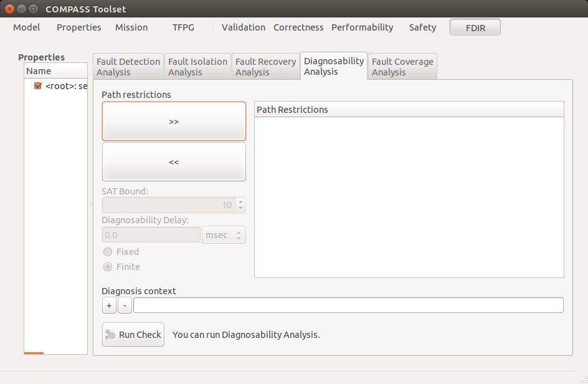The image size is (588, 384).
Task: Minimize the COMPASS Toolset window
Action: [x=22, y=9]
